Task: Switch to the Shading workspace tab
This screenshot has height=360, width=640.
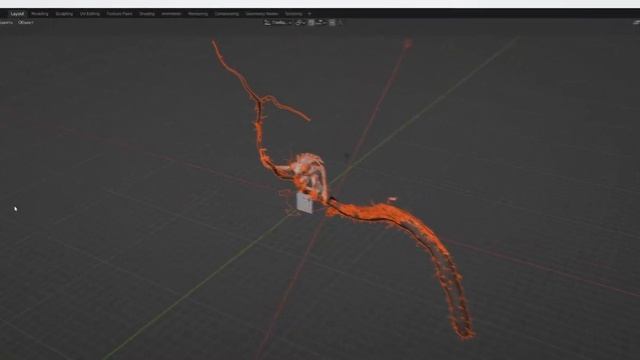Action: click(x=147, y=14)
